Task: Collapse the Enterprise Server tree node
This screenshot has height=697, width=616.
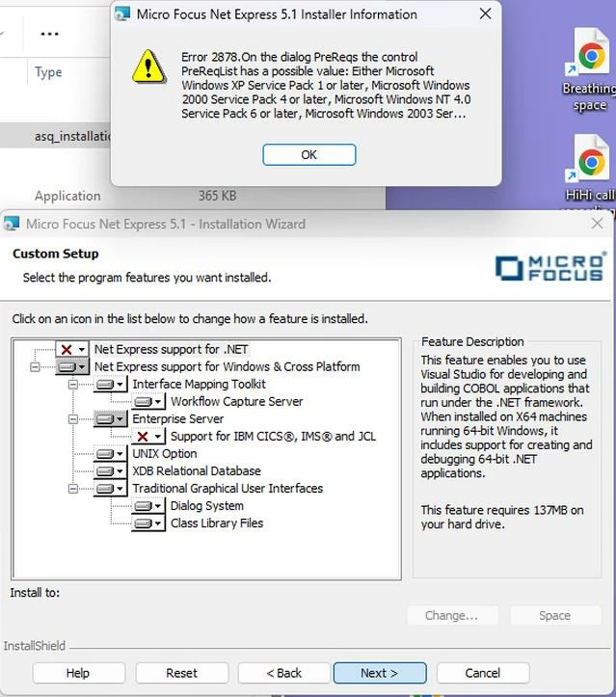Action: pos(73,418)
